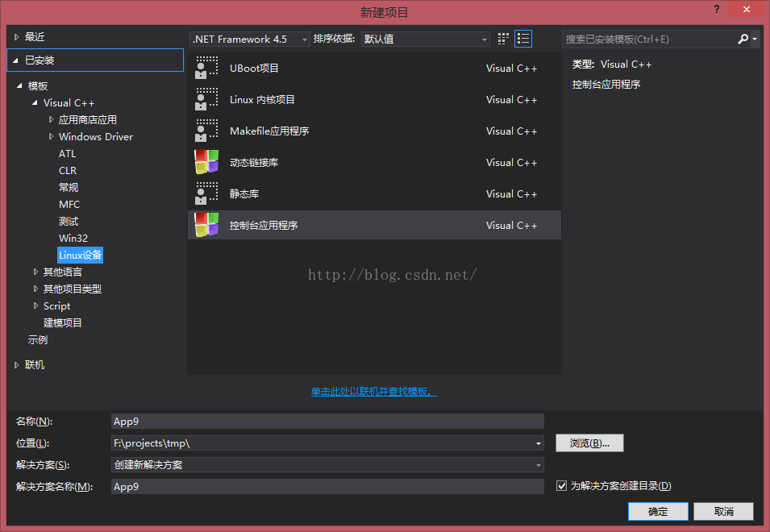Expand the 应用商店应用 node
The image size is (770, 532).
(51, 119)
